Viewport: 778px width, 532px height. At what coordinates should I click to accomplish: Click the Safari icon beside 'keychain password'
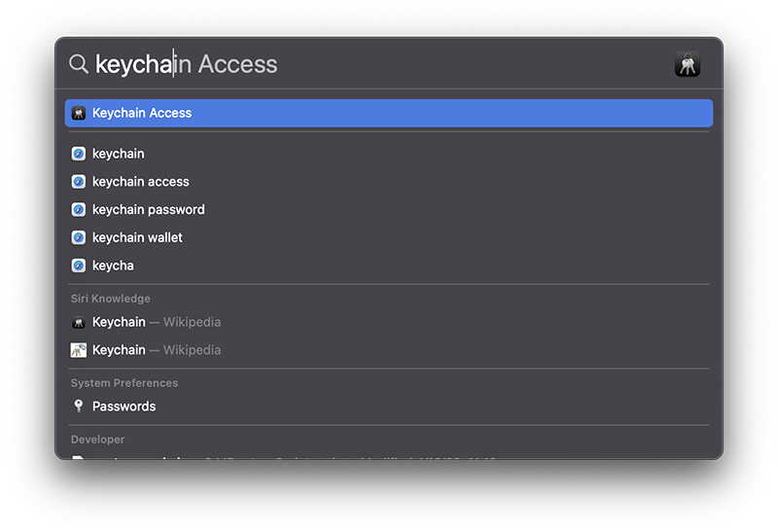[79, 209]
